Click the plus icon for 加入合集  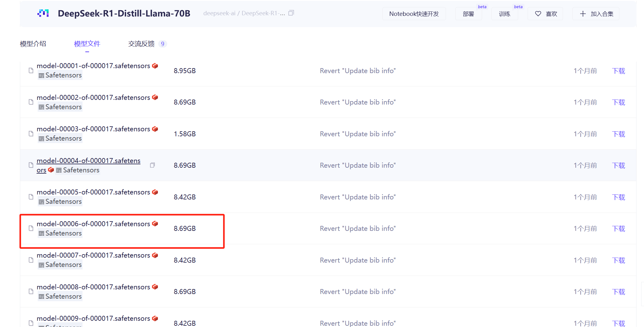click(x=583, y=14)
